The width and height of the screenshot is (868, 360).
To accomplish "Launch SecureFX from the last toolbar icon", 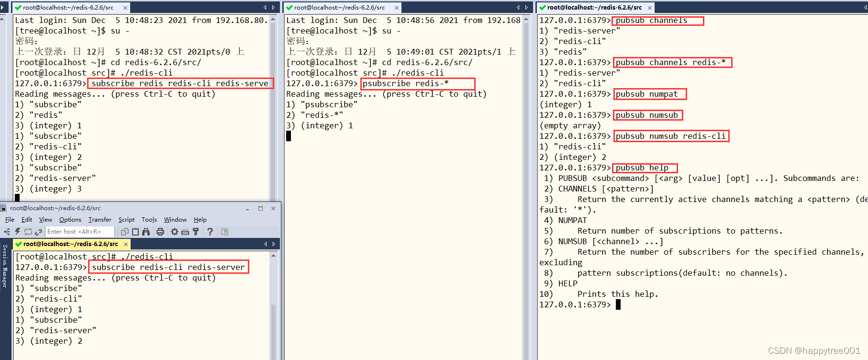I will 224,232.
